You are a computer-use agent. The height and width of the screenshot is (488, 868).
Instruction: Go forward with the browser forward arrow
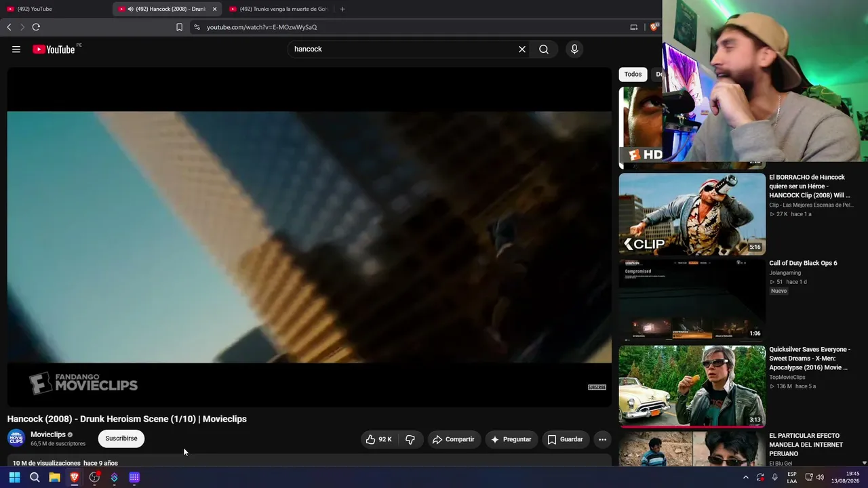coord(22,27)
